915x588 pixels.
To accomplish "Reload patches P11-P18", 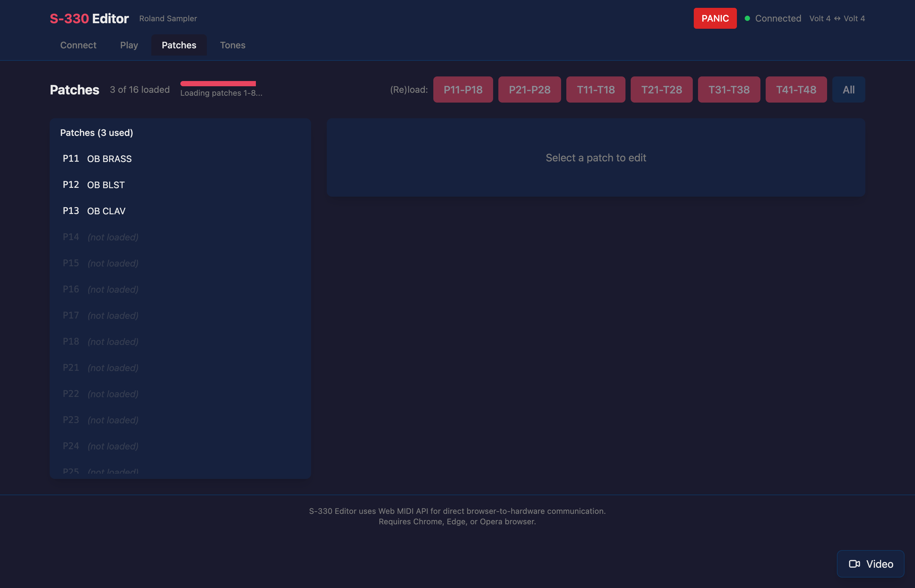I will tap(463, 90).
